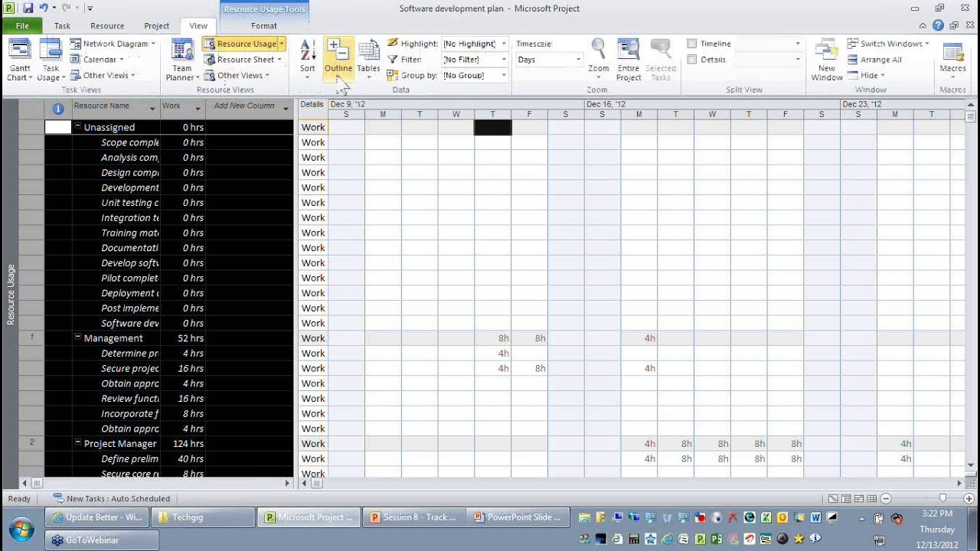Switch to Task Usage view shortcut in status bar

[846, 499]
